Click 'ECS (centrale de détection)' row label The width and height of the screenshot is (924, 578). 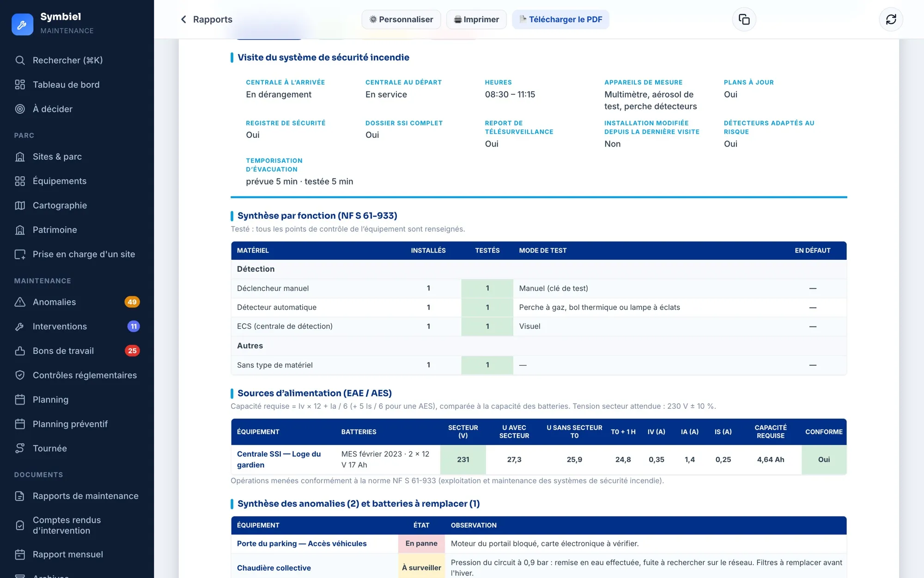coord(285,326)
